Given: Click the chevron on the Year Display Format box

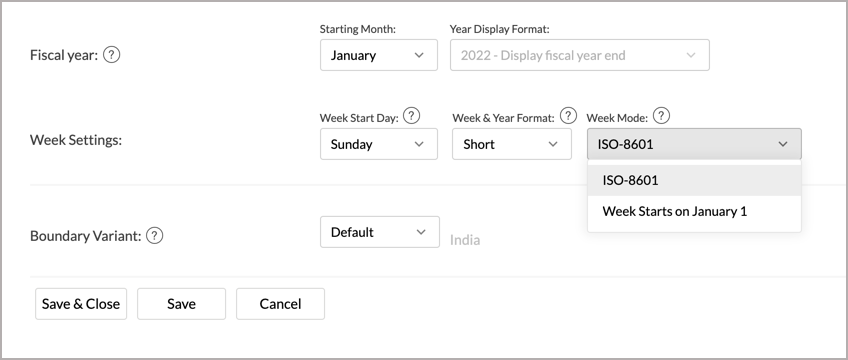Looking at the screenshot, I should 691,55.
